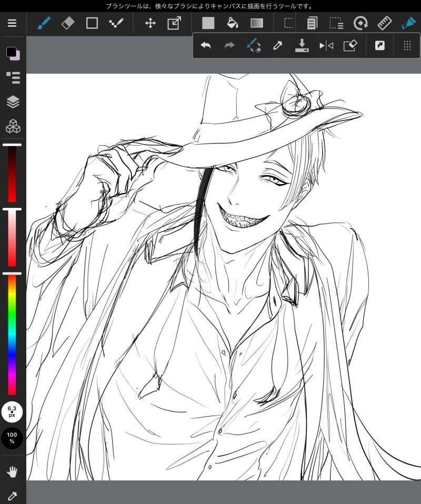Adjust the saturation slider bar
This screenshot has height=504, width=421.
(12, 238)
